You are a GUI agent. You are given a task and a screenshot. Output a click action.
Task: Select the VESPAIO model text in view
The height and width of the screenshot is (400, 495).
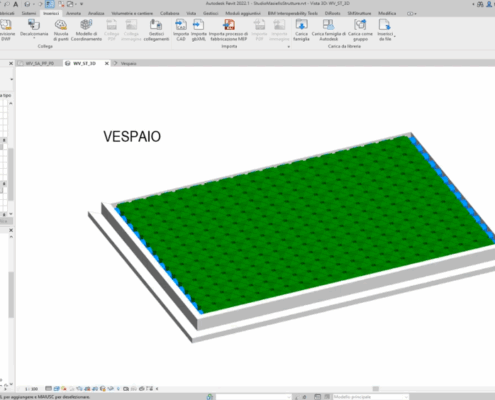(x=132, y=136)
